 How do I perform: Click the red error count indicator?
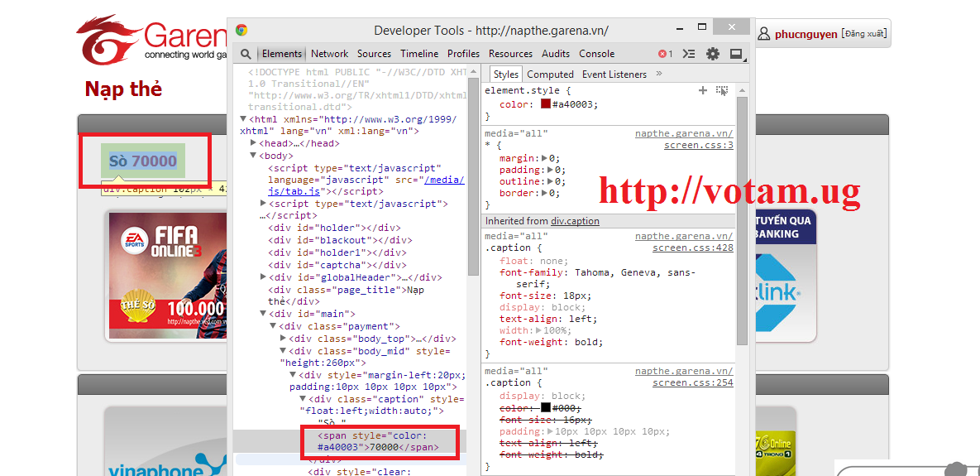(665, 54)
